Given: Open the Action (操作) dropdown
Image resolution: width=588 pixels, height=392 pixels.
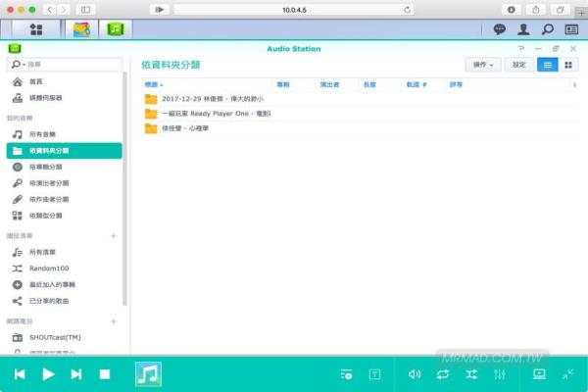Looking at the screenshot, I should [482, 65].
